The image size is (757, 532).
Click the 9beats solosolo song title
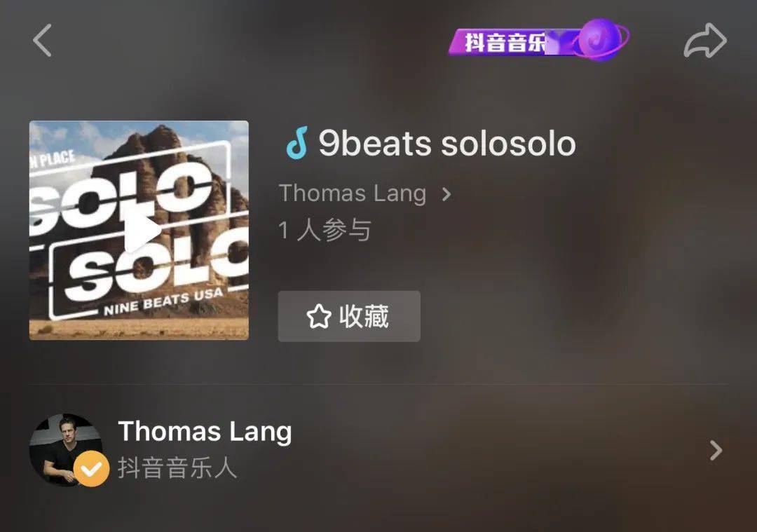(x=447, y=143)
